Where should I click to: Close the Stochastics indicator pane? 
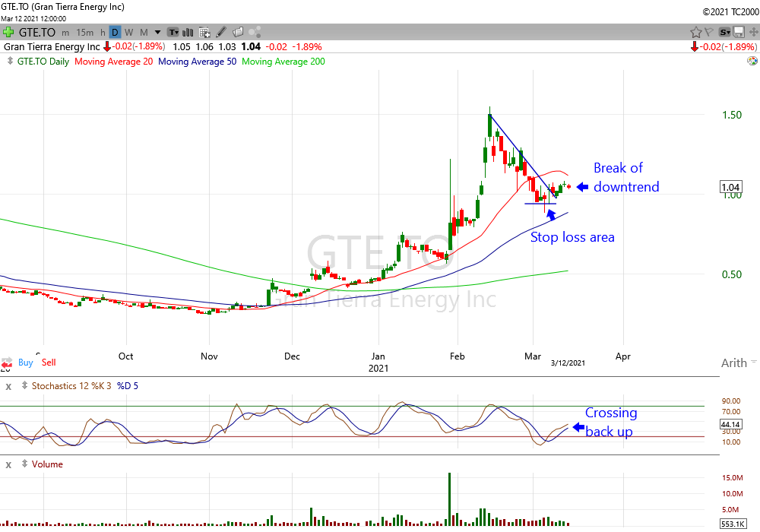click(x=8, y=387)
